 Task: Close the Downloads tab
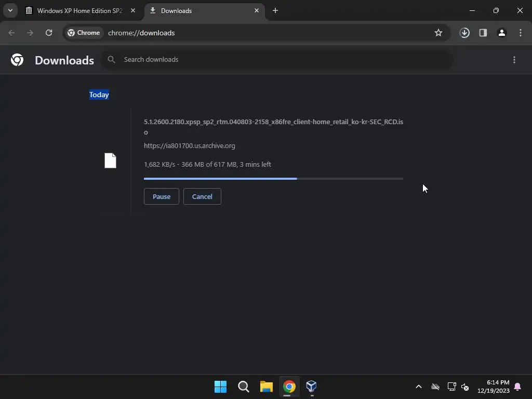coord(257,10)
